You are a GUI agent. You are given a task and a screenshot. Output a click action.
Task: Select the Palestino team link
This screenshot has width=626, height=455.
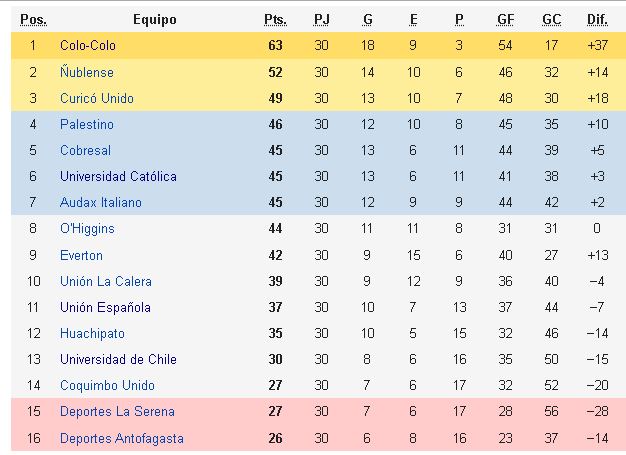point(87,124)
